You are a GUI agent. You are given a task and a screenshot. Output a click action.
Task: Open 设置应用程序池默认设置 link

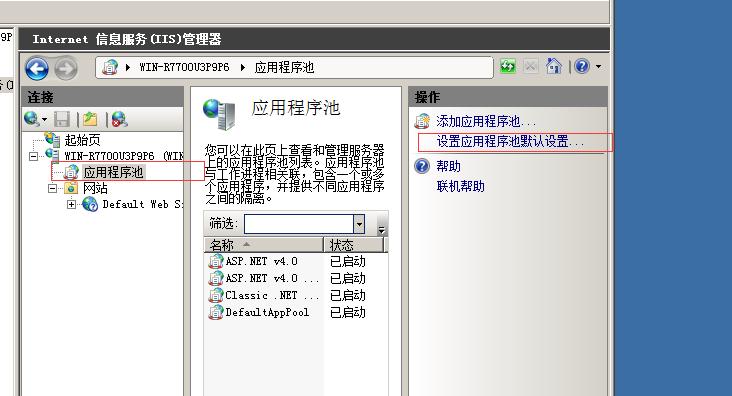point(510,141)
